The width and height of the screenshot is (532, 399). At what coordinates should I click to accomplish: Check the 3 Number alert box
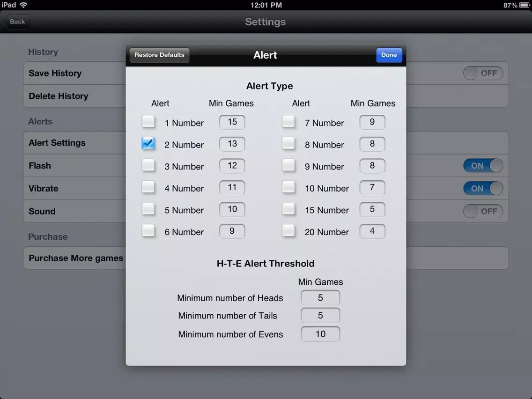click(148, 165)
